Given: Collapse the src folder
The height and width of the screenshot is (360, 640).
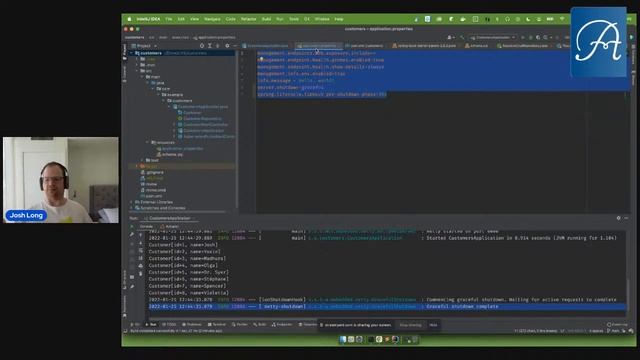Looking at the screenshot, I should click(137, 71).
